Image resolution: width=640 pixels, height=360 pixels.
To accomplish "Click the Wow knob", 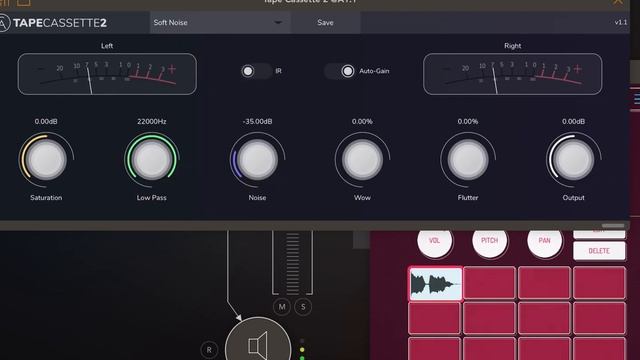I will (x=362, y=160).
